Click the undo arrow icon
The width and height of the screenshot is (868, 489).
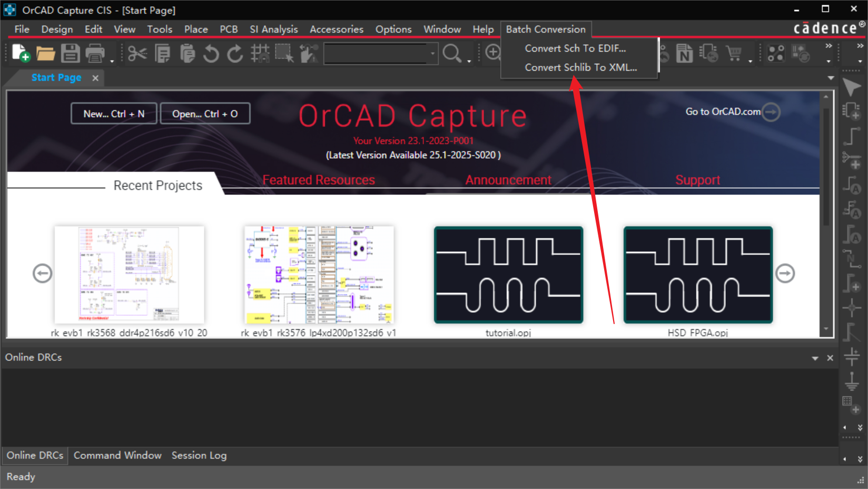[x=211, y=53]
